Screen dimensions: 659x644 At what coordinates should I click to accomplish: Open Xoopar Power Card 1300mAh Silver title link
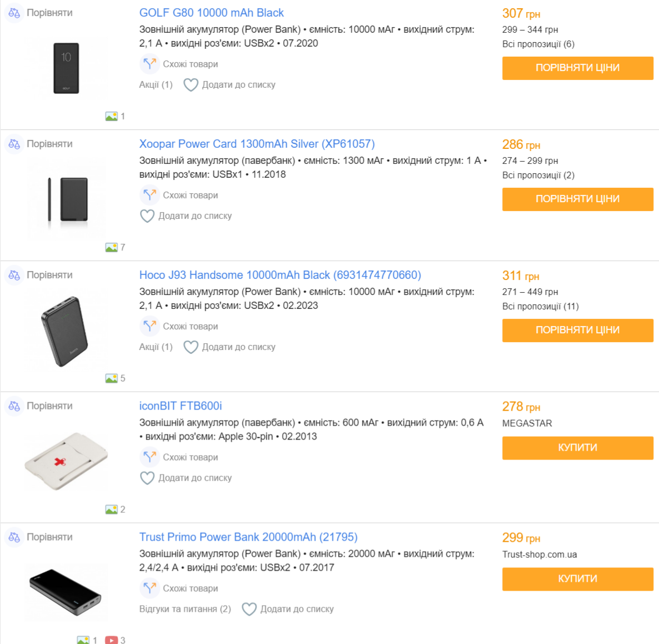[x=257, y=144]
